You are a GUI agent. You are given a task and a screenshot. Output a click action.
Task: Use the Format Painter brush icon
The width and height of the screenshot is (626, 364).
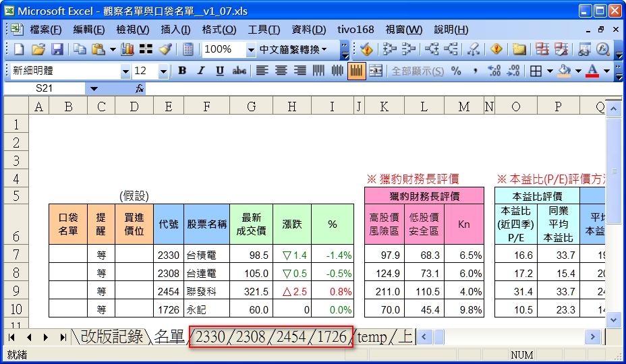coord(165,49)
